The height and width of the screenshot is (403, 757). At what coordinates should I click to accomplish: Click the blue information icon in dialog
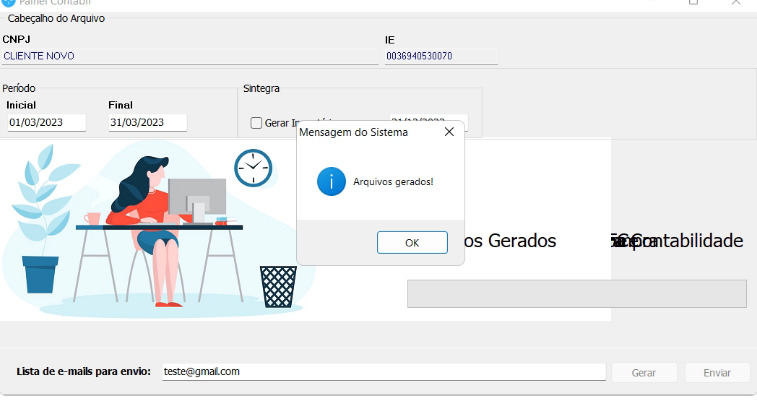331,181
